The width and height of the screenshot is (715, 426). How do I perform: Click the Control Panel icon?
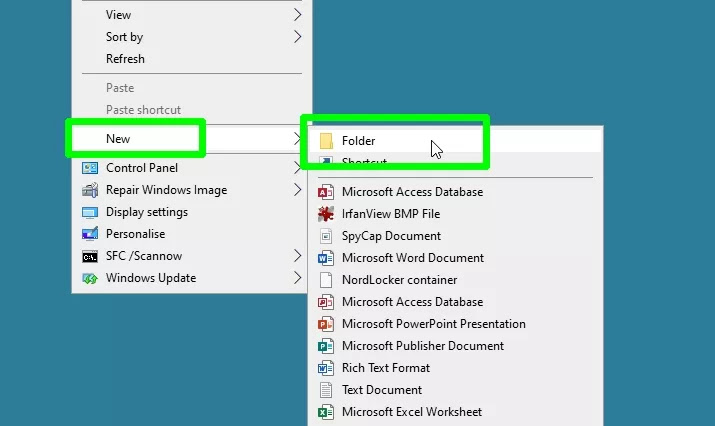[x=90, y=168]
